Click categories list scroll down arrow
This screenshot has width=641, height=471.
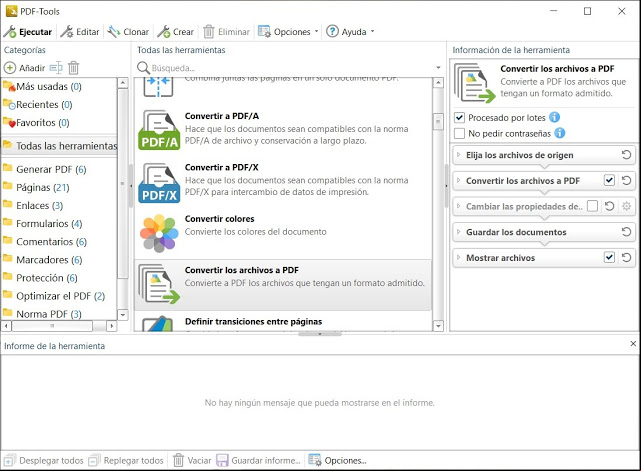coord(123,315)
